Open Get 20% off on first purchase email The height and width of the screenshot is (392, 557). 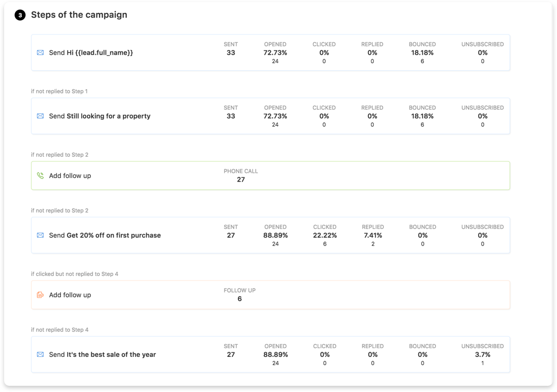point(105,235)
